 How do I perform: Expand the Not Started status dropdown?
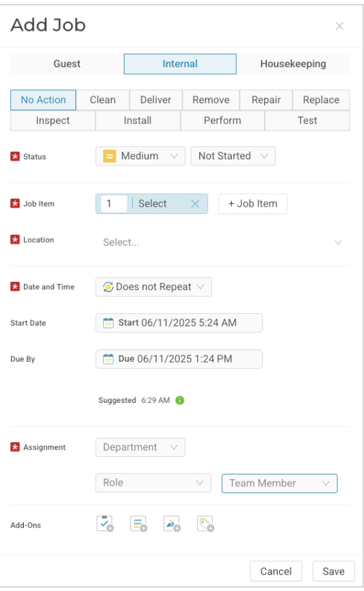pyautogui.click(x=233, y=156)
